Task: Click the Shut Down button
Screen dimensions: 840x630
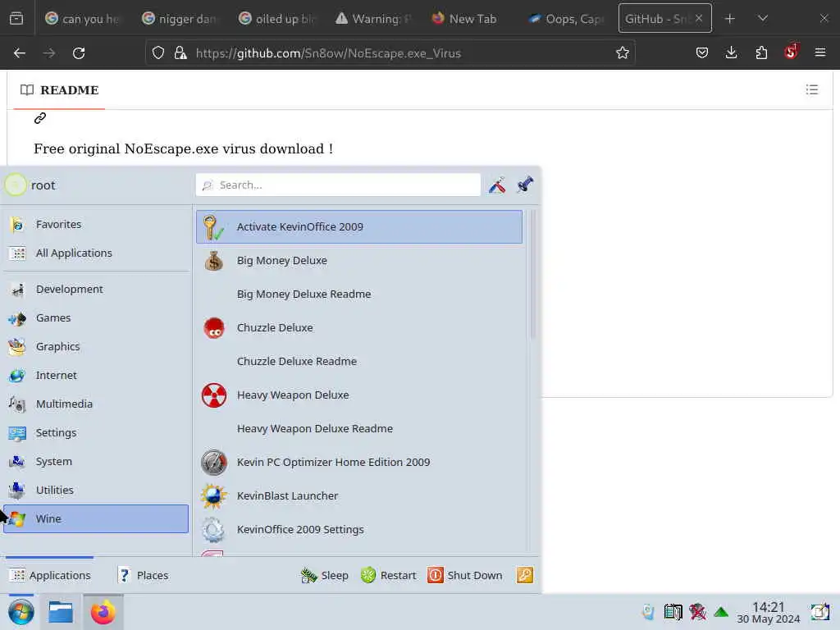Action: (x=465, y=575)
